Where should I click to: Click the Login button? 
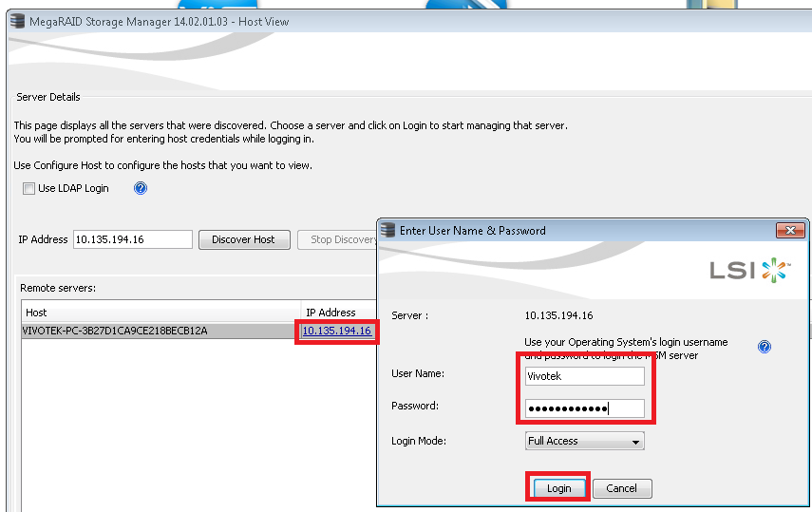tap(558, 488)
